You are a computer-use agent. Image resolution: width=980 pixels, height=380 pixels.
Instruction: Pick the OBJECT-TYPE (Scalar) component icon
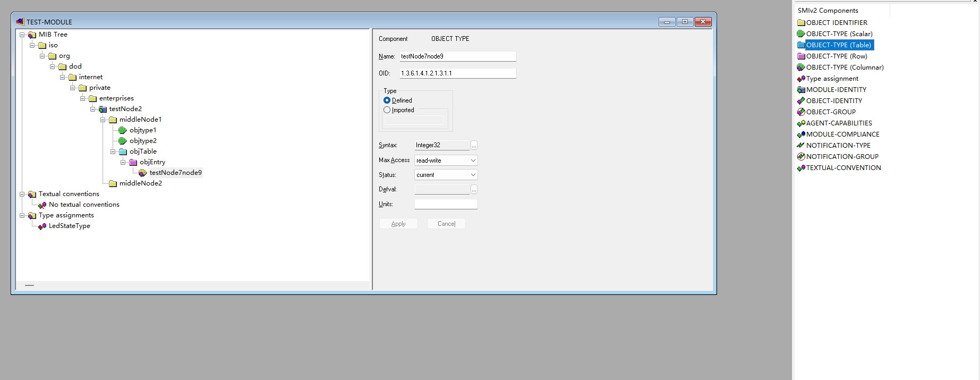point(801,34)
